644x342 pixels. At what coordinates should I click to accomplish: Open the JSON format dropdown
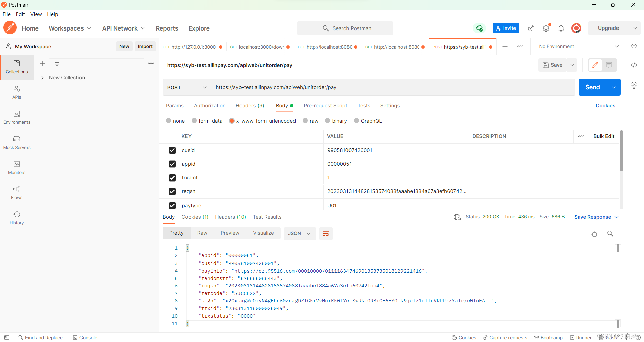[x=300, y=234]
